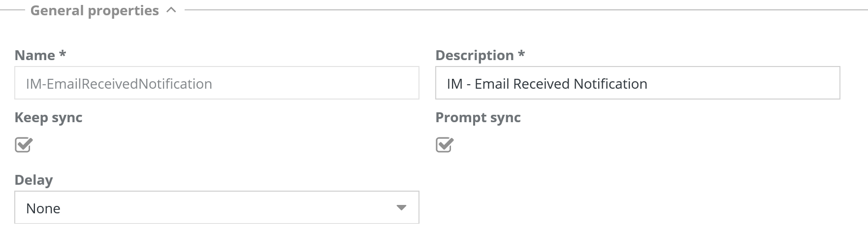Click the Keep sync label
This screenshot has width=868, height=235.
(48, 117)
